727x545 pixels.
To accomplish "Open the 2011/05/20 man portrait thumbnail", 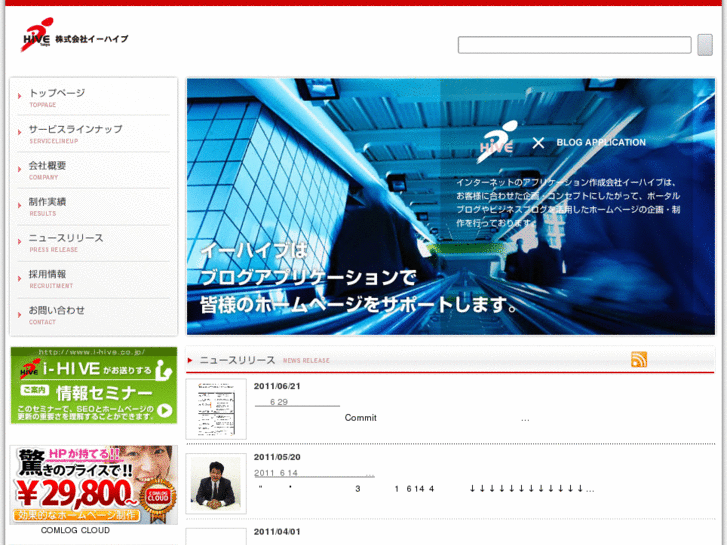I will (x=216, y=483).
